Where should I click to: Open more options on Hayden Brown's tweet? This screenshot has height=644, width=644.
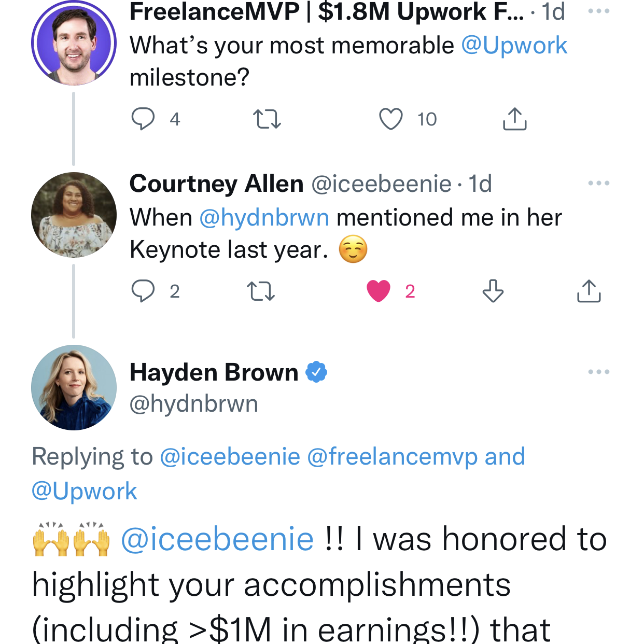click(599, 372)
